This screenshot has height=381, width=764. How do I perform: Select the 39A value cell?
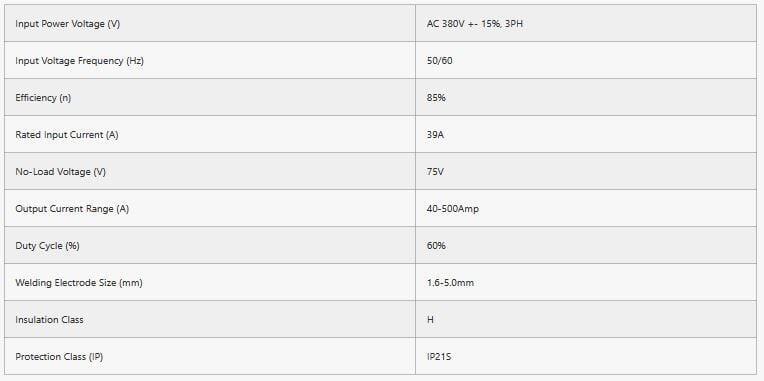[586, 134]
